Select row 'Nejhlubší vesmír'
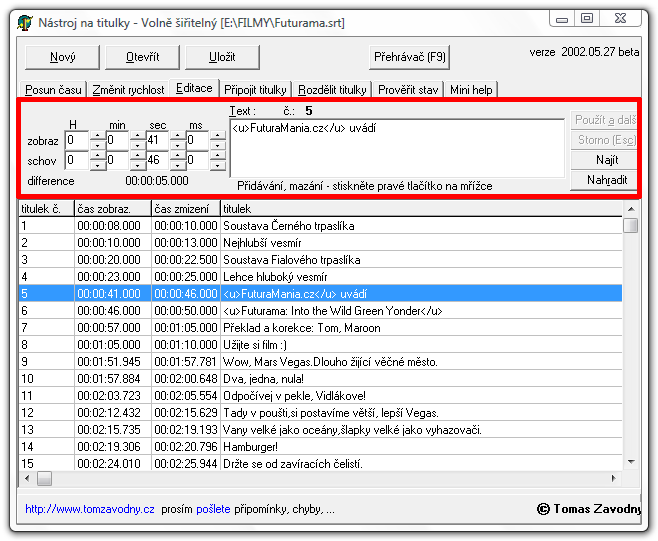Image resolution: width=658 pixels, height=541 pixels. point(321,243)
